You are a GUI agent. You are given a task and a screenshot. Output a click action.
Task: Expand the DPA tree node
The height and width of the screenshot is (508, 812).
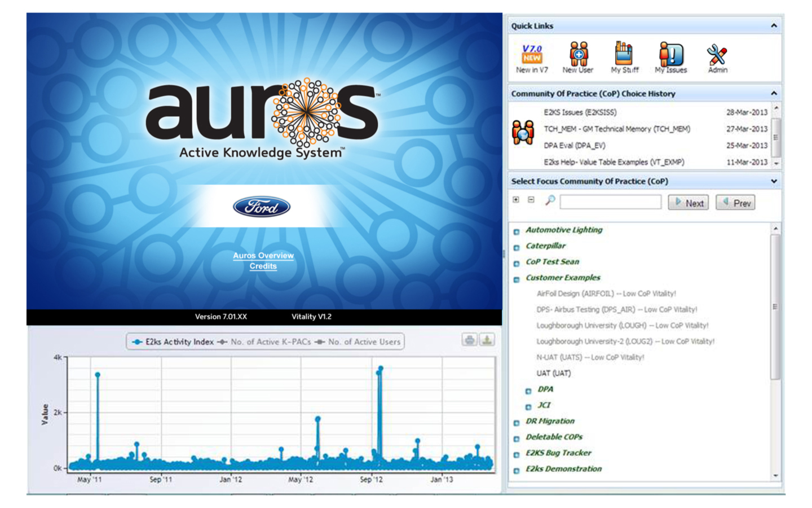528,391
